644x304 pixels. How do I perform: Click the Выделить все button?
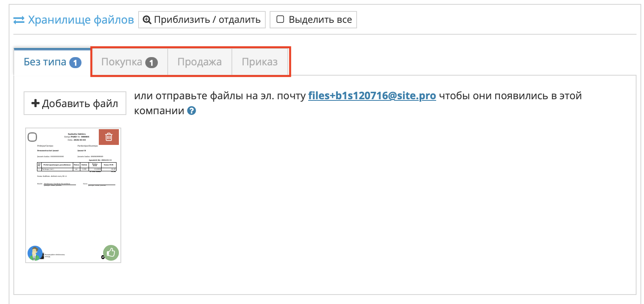pyautogui.click(x=313, y=20)
